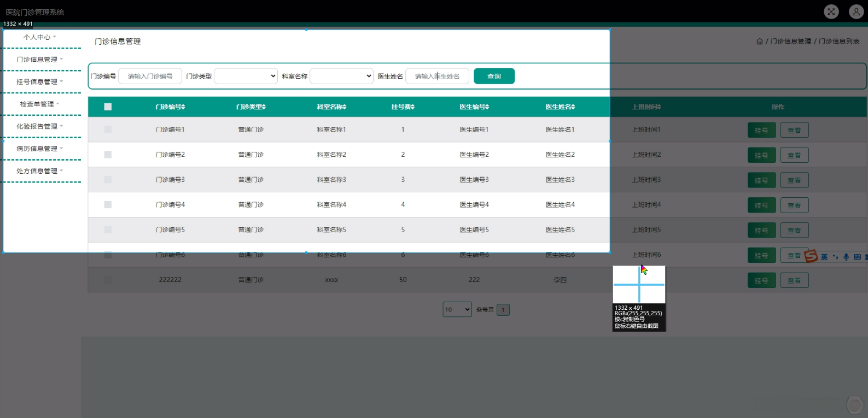Check the checkbox for row 门诊编号6

tap(108, 255)
